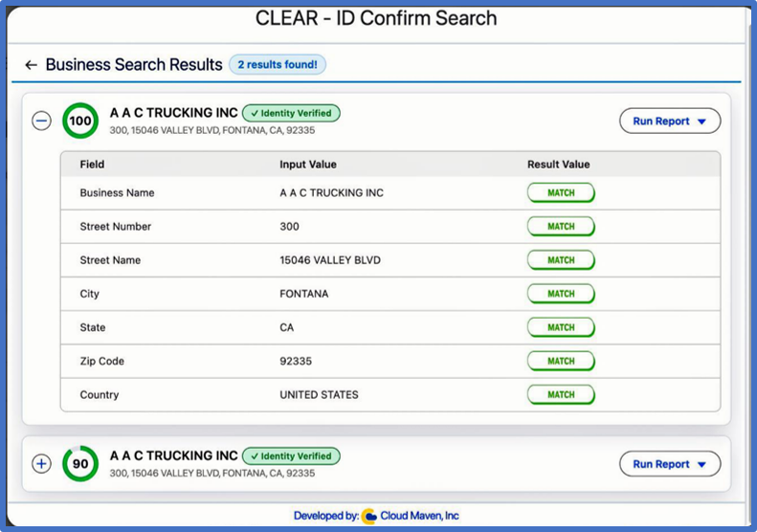Image resolution: width=757 pixels, height=532 pixels.
Task: Click input value A A C TRUCKING INC in table
Action: coord(332,192)
